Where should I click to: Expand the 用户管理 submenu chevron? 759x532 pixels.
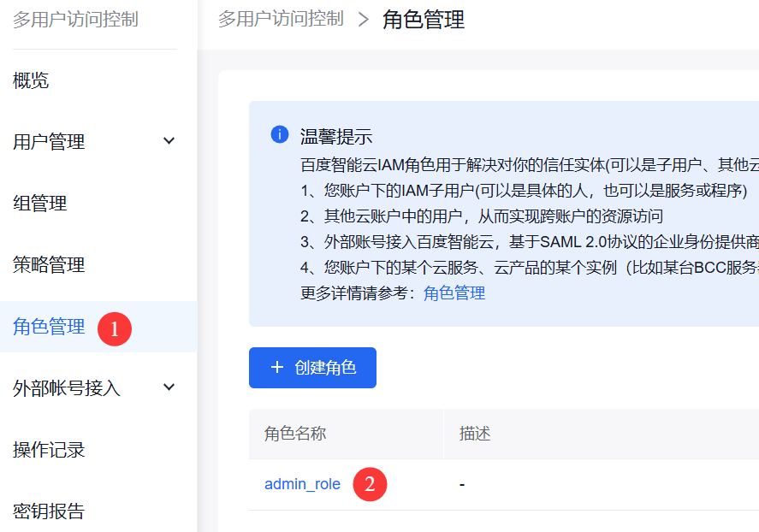(169, 141)
